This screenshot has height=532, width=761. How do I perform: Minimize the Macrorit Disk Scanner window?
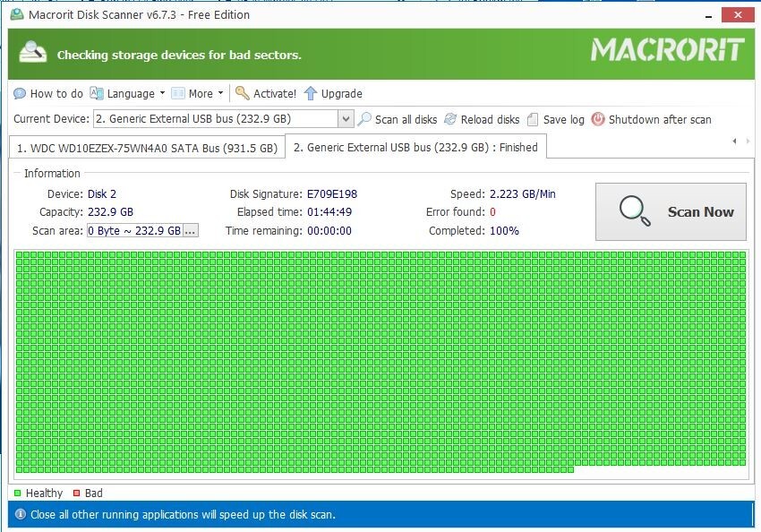click(709, 15)
